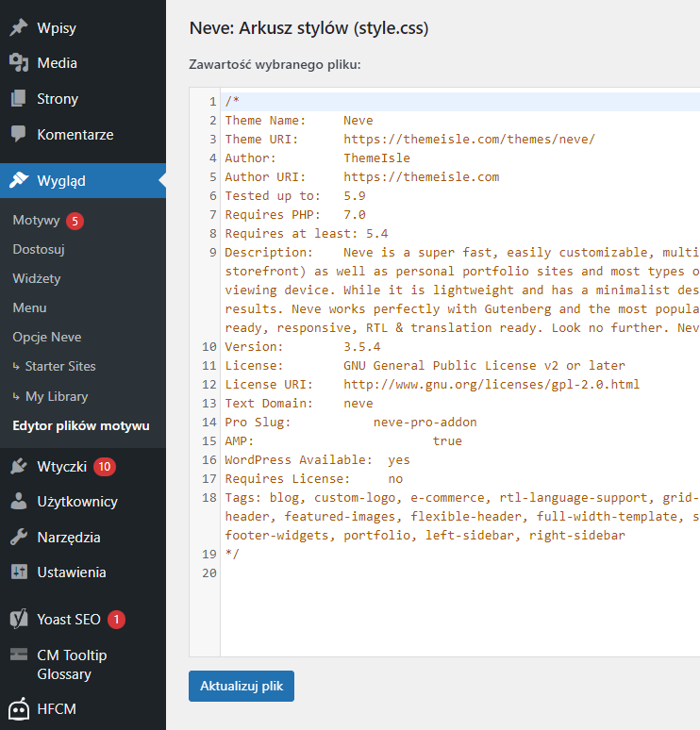Click the 'Requires License: no' line
Viewport: 700px width, 730px height.
(314, 478)
